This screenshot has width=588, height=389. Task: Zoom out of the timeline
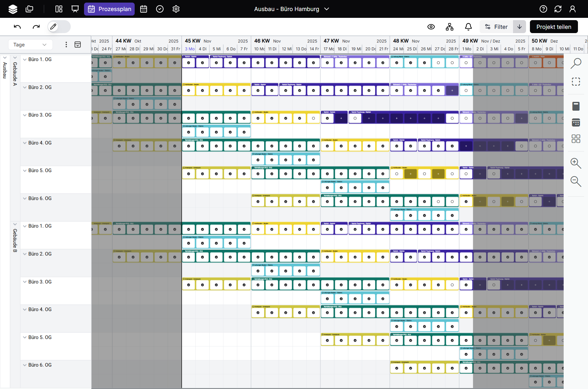576,181
